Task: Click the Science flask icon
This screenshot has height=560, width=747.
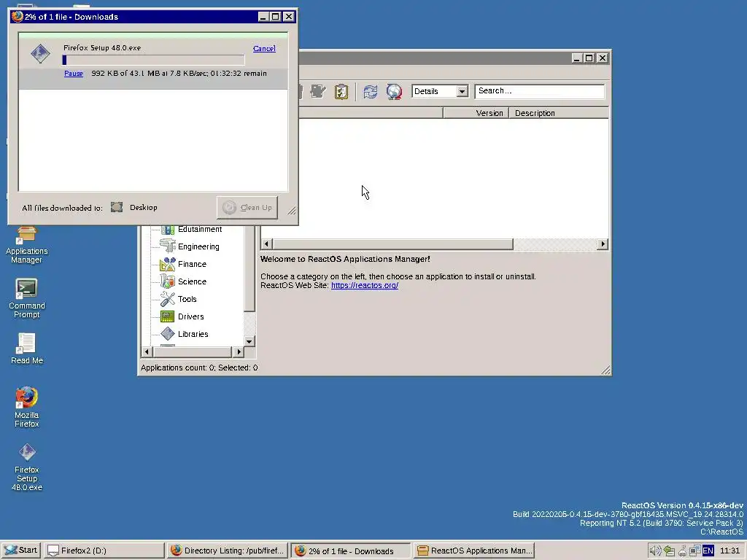Action: pos(168,281)
